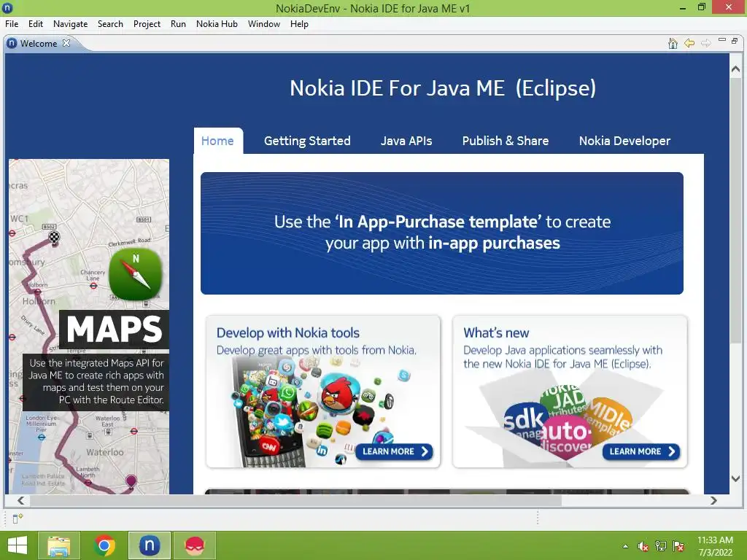Switch to the Nokia Developer tab

tap(624, 141)
